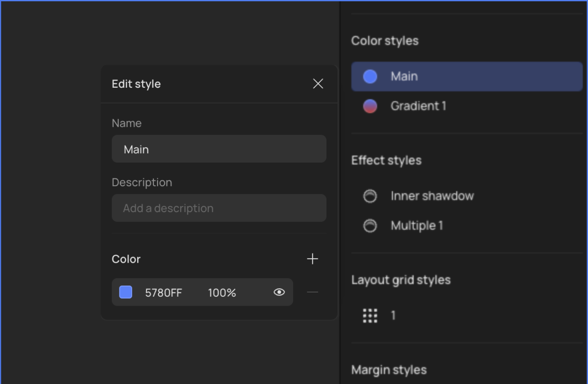The width and height of the screenshot is (588, 384).
Task: Select Multiple 1 effect style
Action: click(467, 226)
